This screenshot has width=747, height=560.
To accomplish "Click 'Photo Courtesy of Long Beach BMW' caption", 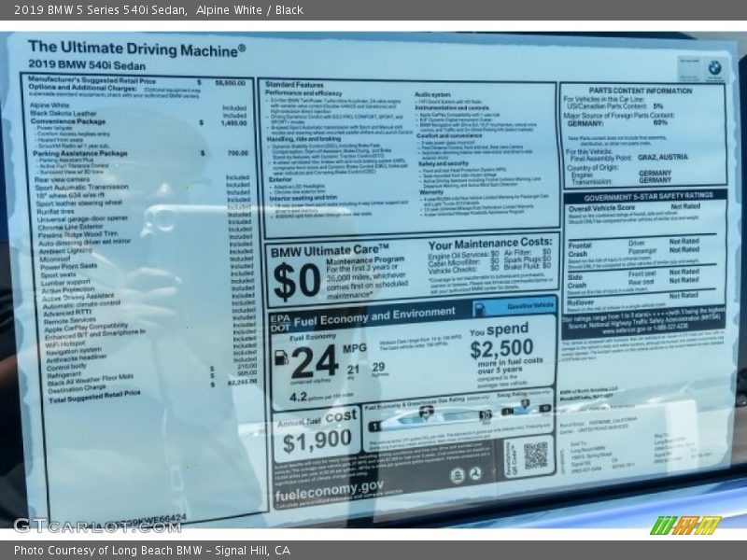I will coord(108,551).
